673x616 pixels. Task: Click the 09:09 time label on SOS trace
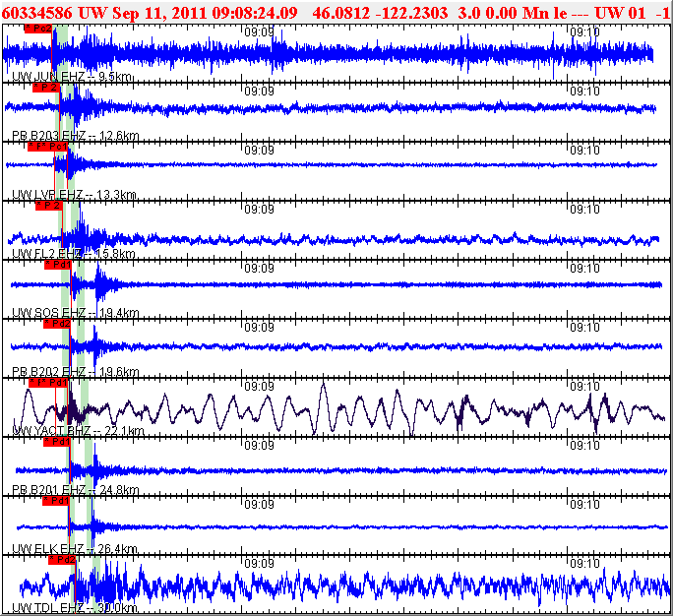click(x=259, y=269)
